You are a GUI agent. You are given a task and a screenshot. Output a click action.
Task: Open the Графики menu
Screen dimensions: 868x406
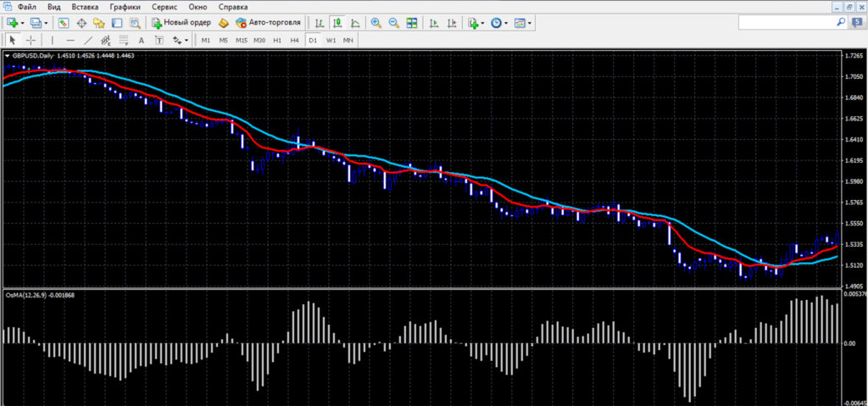[x=125, y=7]
